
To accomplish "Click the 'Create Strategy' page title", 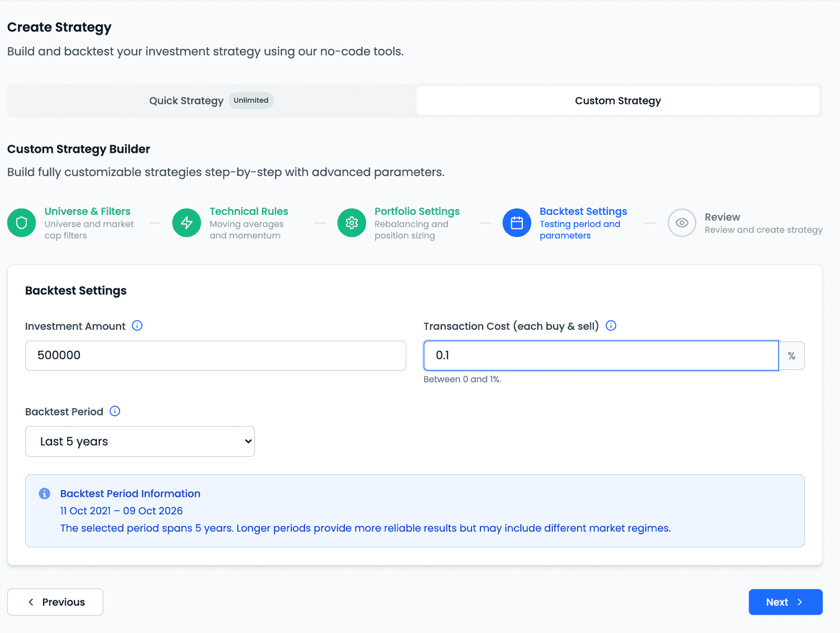I will [x=59, y=27].
